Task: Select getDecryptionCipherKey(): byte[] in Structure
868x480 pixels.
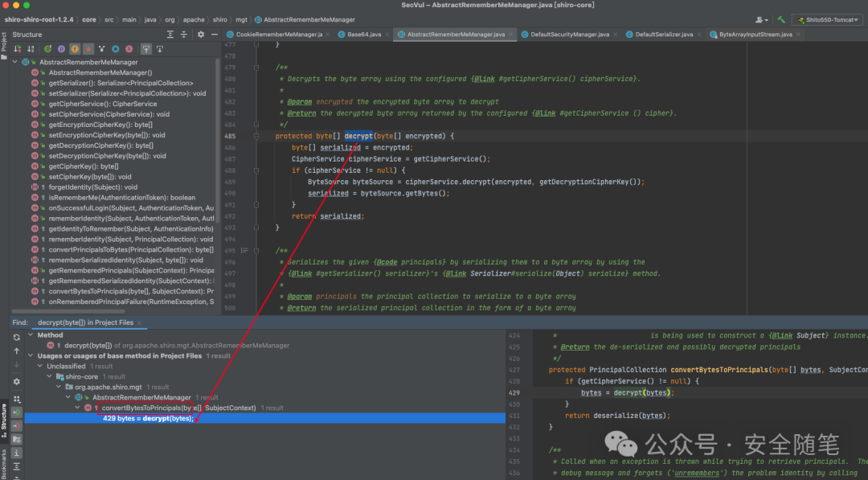Action: pos(100,146)
